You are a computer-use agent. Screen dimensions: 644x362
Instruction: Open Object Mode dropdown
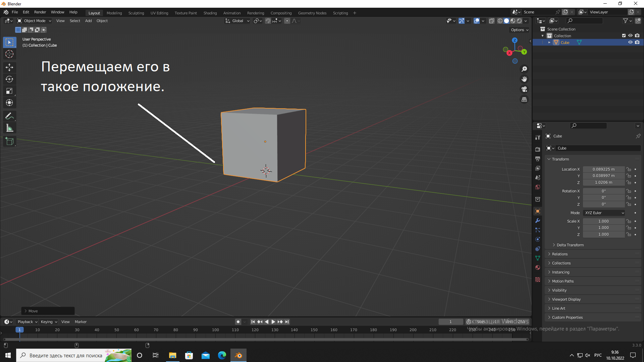pyautogui.click(x=34, y=21)
